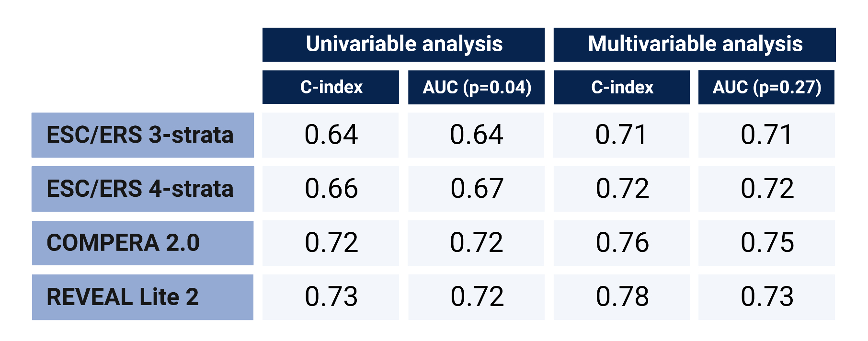Click ESC/ERS 4-strata univariable AUC 0.67
The image size is (868, 341).
pos(476,189)
